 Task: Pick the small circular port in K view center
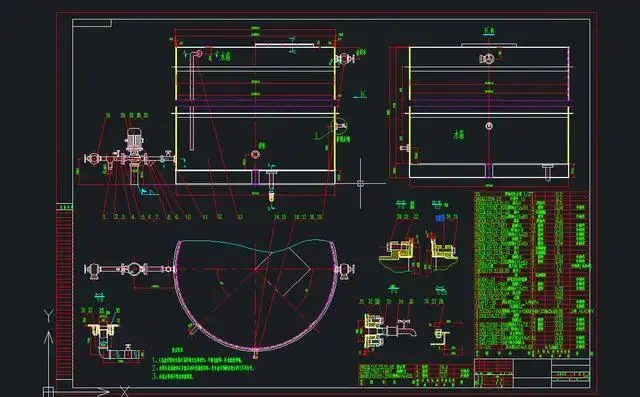click(x=489, y=126)
